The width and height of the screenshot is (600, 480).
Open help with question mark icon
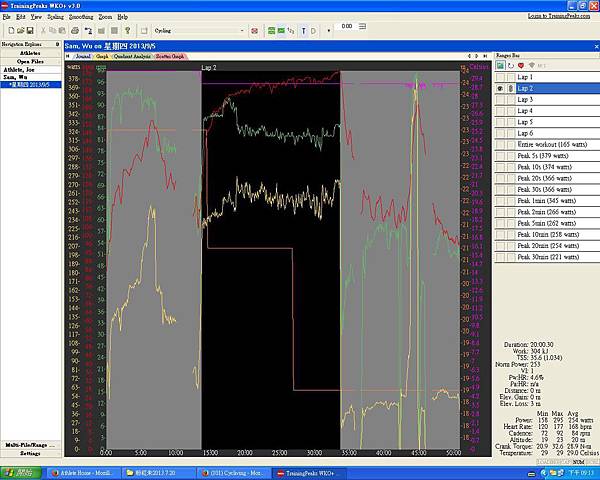(128, 31)
